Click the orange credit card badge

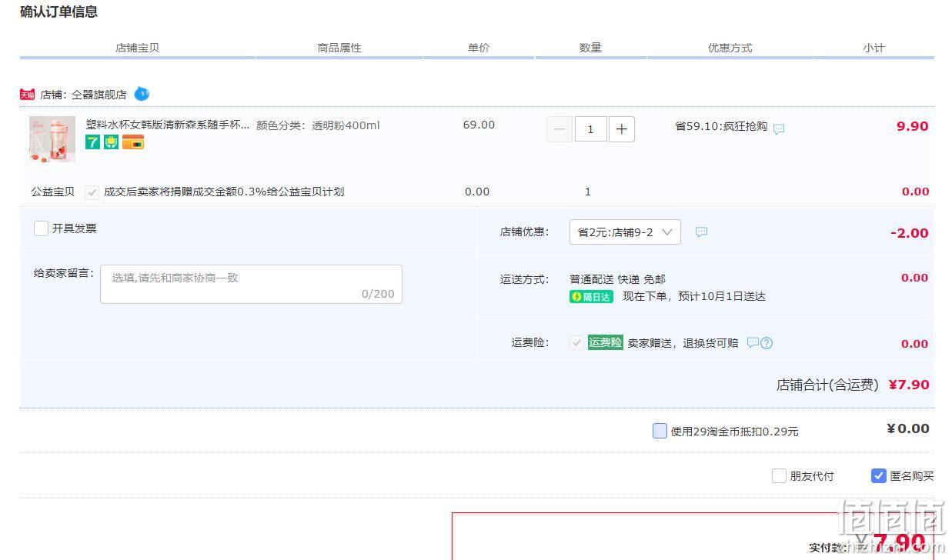[x=133, y=142]
